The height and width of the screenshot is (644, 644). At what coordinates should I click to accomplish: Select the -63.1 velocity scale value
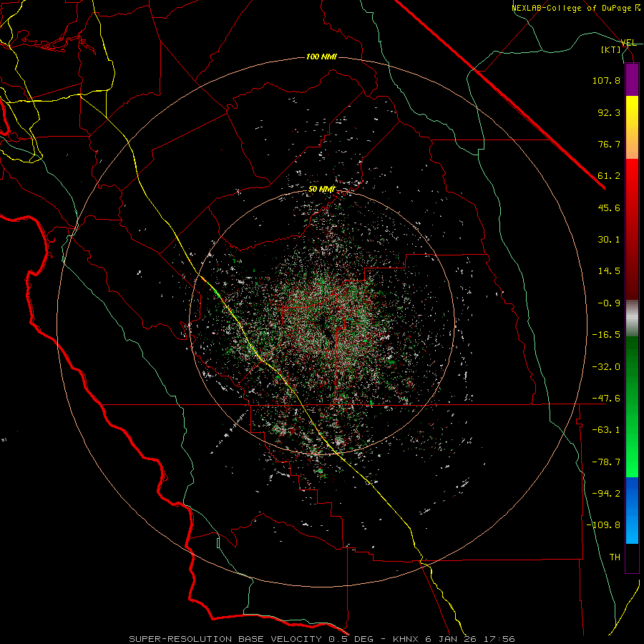point(606,430)
